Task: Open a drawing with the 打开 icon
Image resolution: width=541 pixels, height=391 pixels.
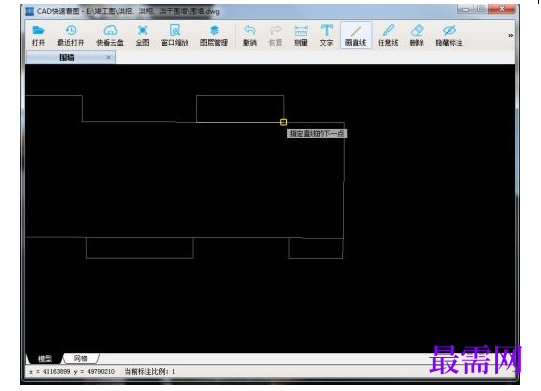Action: [38, 35]
